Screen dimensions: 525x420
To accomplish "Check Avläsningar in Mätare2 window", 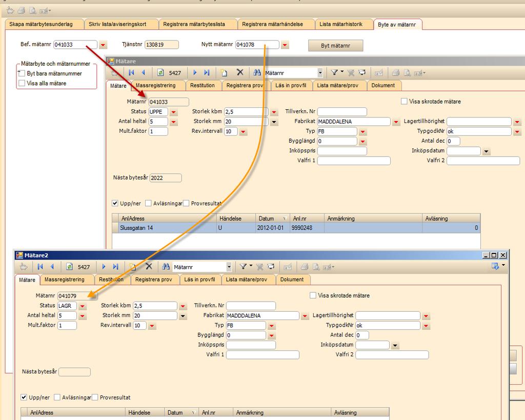I will [57, 397].
